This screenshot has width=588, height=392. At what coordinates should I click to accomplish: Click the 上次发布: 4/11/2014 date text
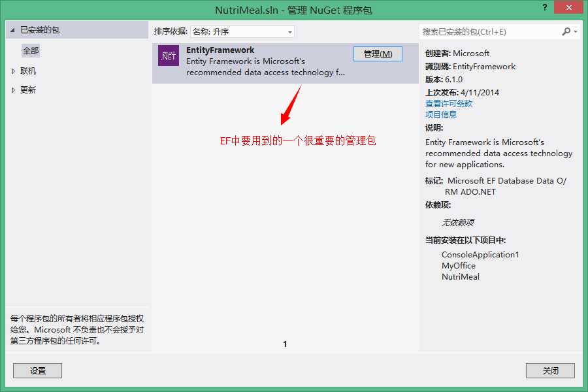(462, 93)
